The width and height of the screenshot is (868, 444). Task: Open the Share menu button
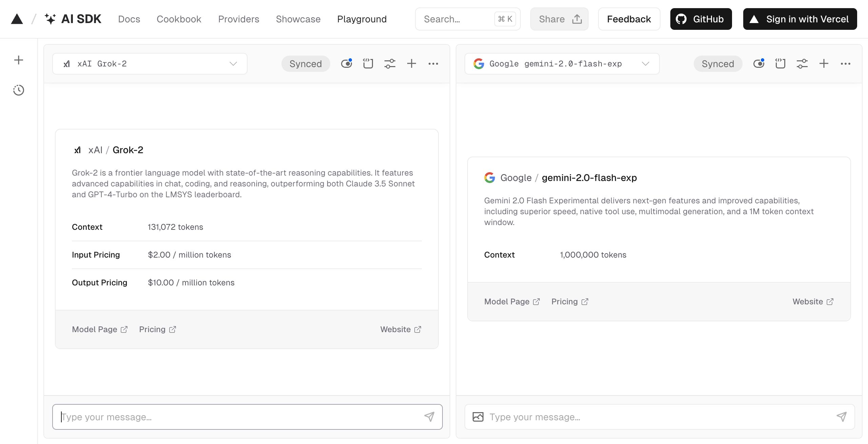click(559, 19)
